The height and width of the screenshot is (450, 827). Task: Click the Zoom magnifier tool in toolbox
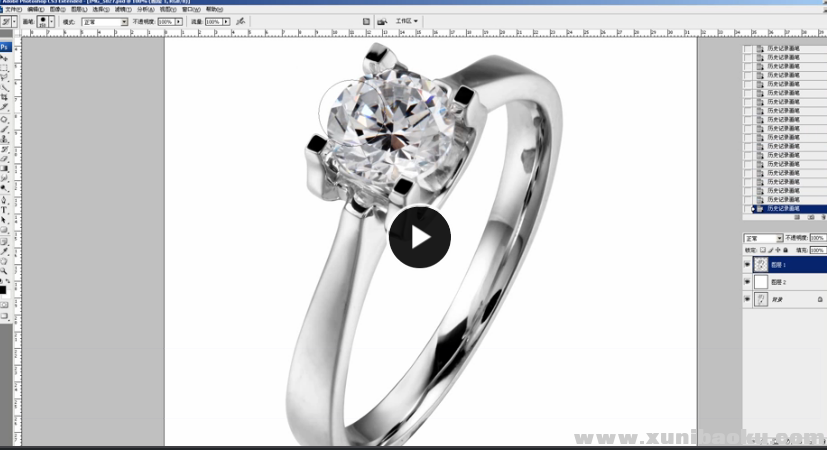(4, 270)
